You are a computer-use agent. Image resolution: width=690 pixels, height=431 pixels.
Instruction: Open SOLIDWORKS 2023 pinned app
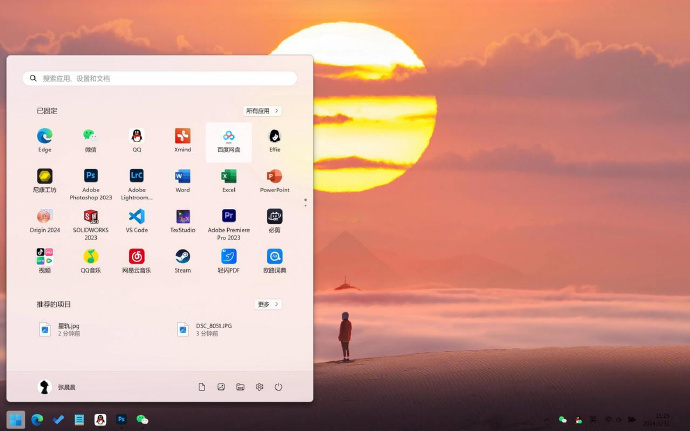[91, 216]
